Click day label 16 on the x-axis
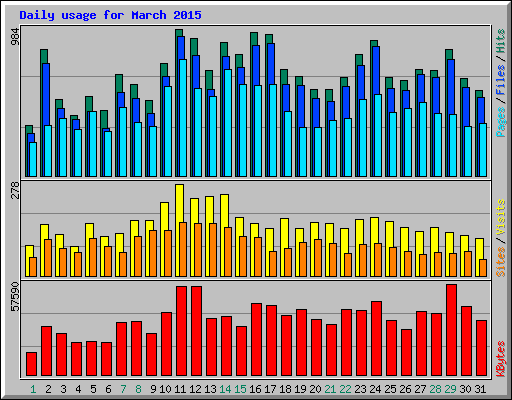This screenshot has width=512, height=400. tap(255, 389)
